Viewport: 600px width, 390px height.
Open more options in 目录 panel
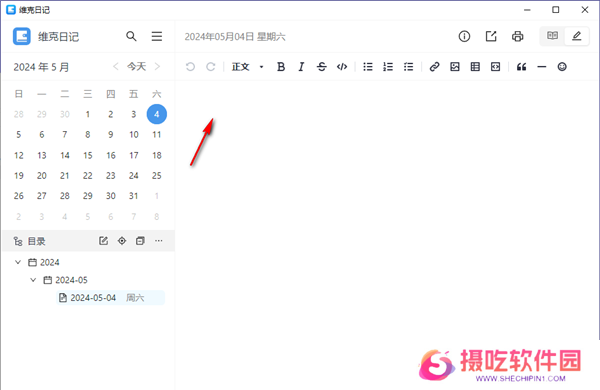pyautogui.click(x=159, y=241)
